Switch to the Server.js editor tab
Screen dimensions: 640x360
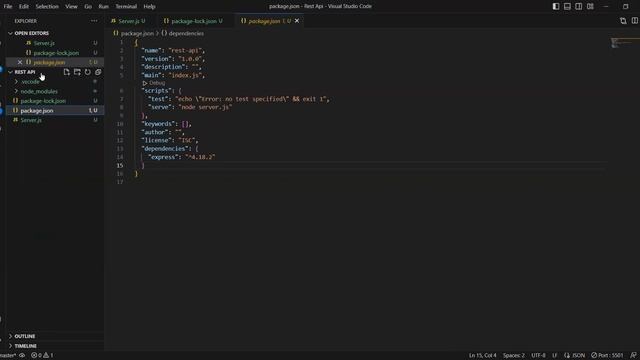pos(128,21)
